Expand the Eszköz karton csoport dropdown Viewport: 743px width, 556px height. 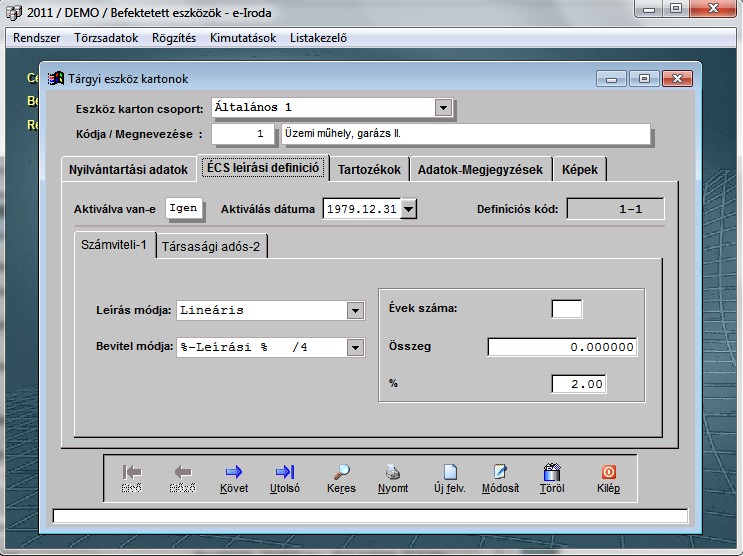point(444,107)
